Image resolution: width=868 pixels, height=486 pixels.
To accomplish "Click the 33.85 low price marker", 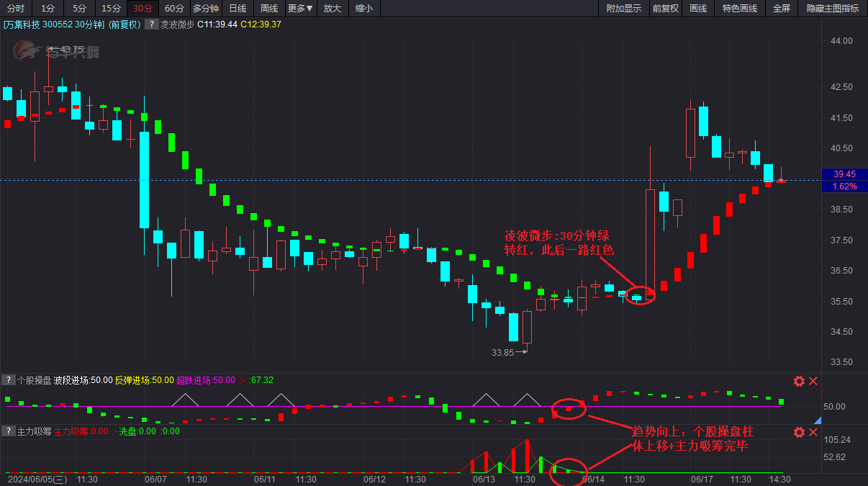I will coord(502,353).
